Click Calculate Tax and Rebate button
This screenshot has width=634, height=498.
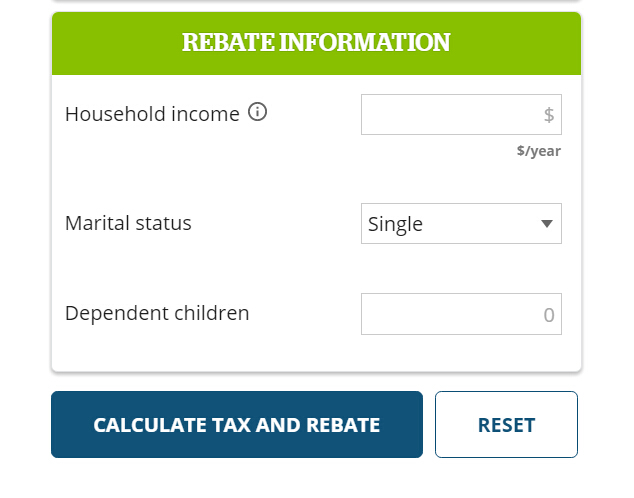[x=237, y=424]
